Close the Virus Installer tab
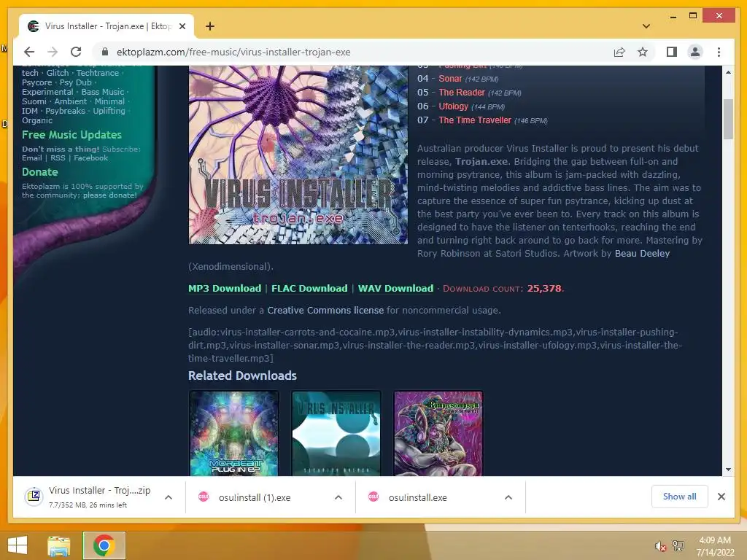The image size is (747, 560). coord(182,26)
